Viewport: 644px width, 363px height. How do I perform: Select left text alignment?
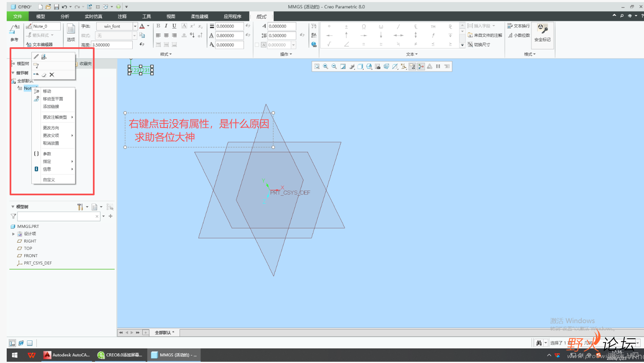pos(158,36)
